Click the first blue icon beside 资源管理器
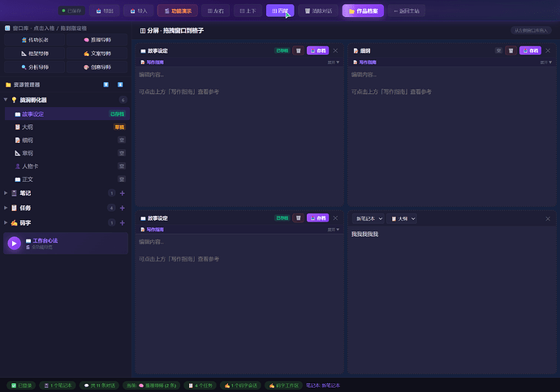Image resolution: width=560 pixels, height=392 pixels. point(106,84)
